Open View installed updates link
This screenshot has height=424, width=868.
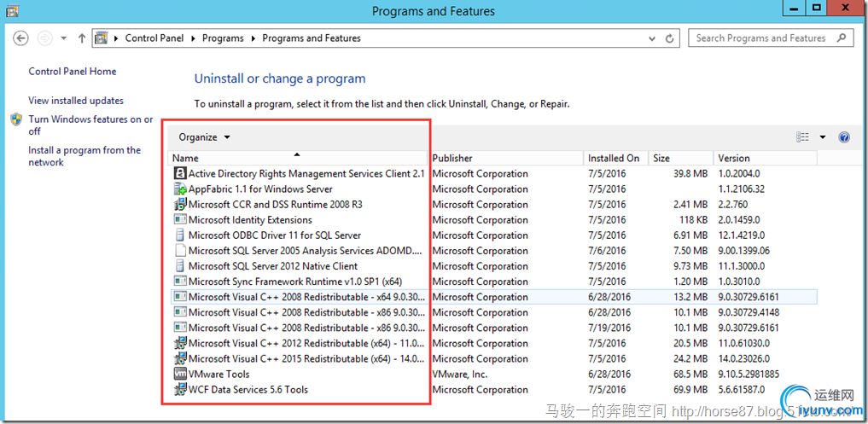(76, 101)
